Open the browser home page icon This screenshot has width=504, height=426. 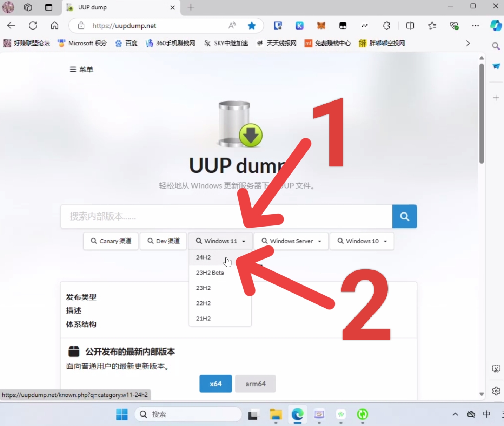click(x=54, y=26)
